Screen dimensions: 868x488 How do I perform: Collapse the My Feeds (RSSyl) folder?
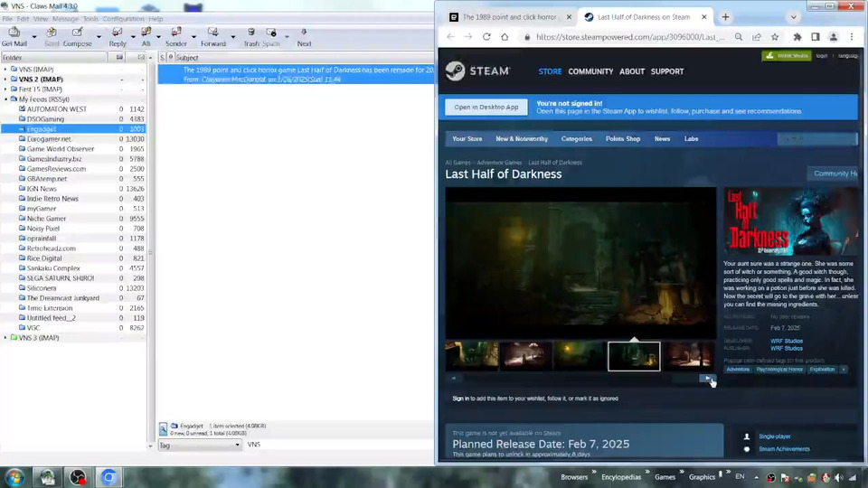(5, 99)
